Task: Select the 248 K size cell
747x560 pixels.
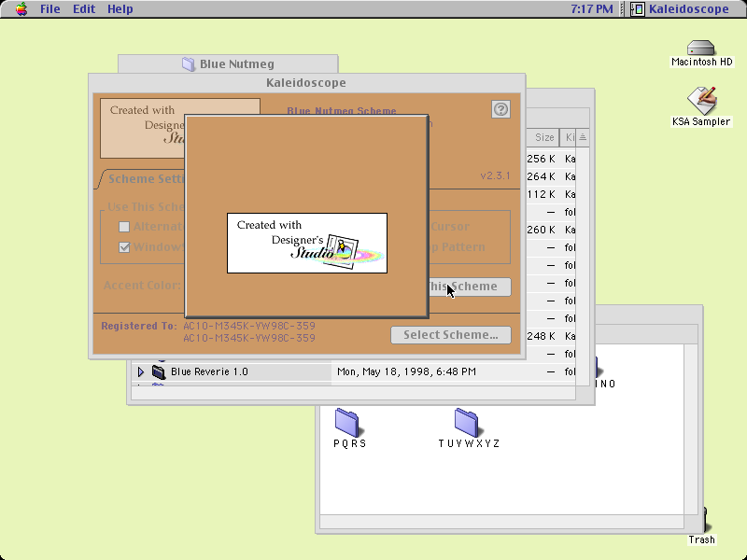Action: [542, 336]
